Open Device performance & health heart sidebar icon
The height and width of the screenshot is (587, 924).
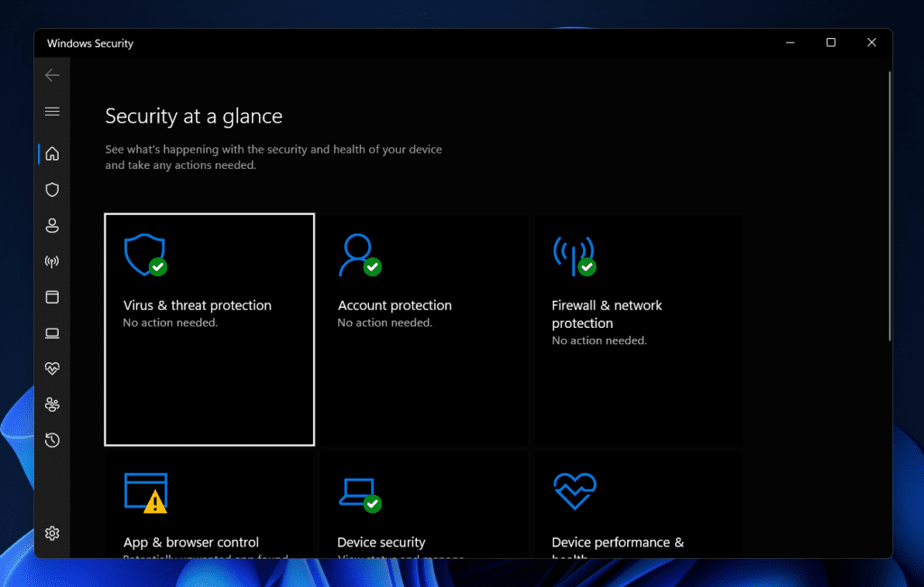(x=52, y=368)
